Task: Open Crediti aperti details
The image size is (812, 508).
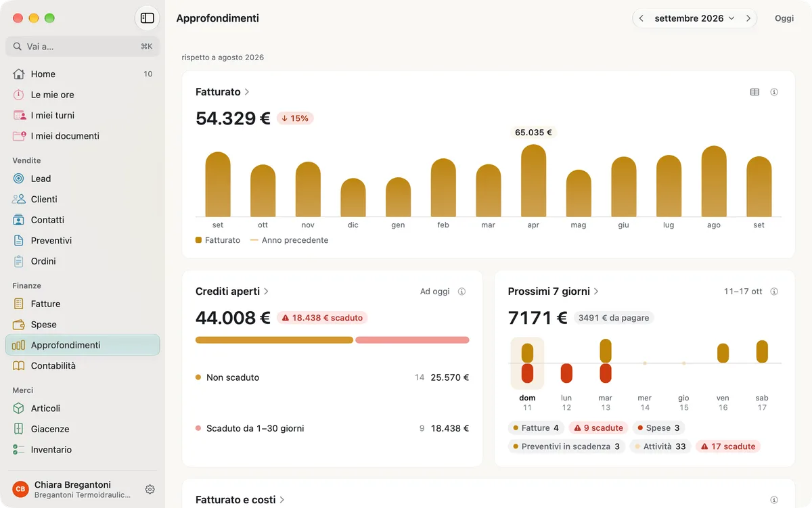Action: pyautogui.click(x=232, y=291)
